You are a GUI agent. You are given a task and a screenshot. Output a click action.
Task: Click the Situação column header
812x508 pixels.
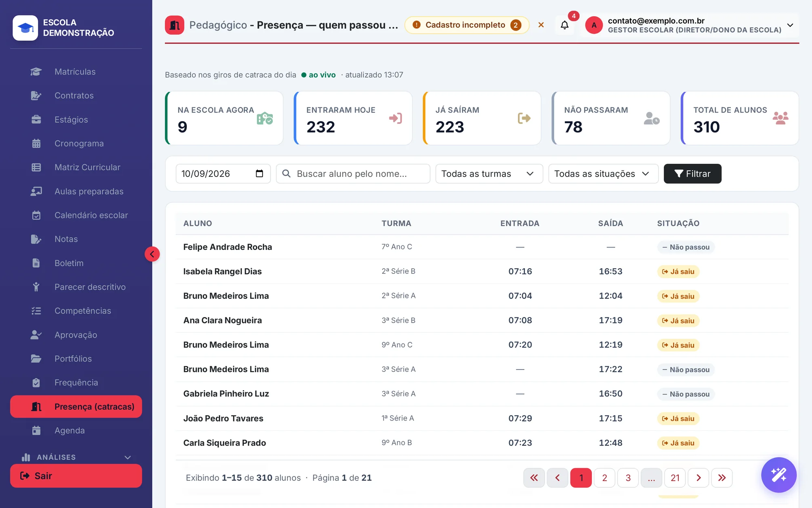678,223
